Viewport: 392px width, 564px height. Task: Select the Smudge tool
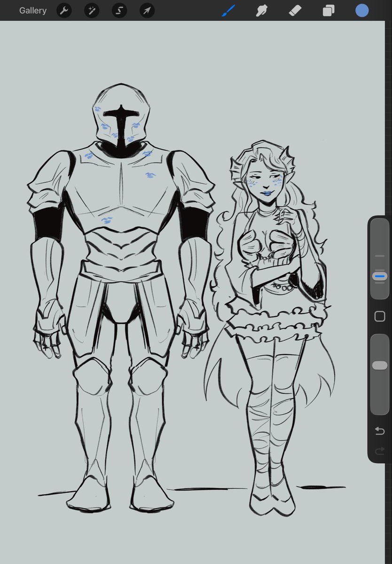pyautogui.click(x=262, y=10)
